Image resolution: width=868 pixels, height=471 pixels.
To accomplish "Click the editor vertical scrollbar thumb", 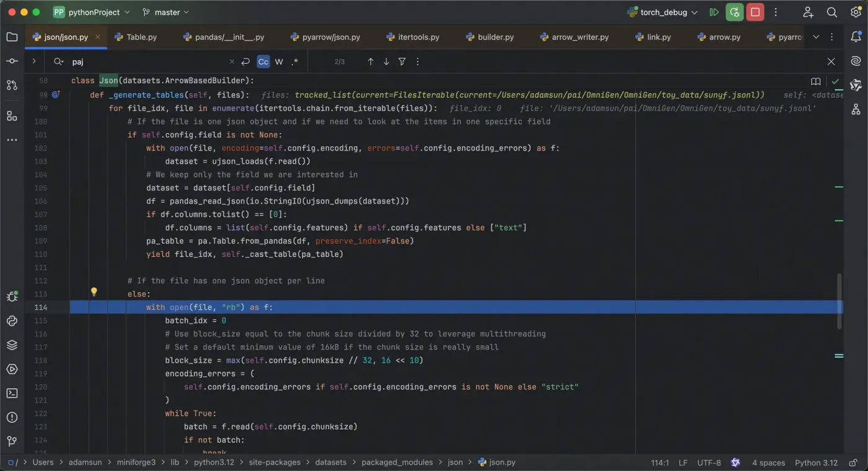I will click(x=840, y=301).
